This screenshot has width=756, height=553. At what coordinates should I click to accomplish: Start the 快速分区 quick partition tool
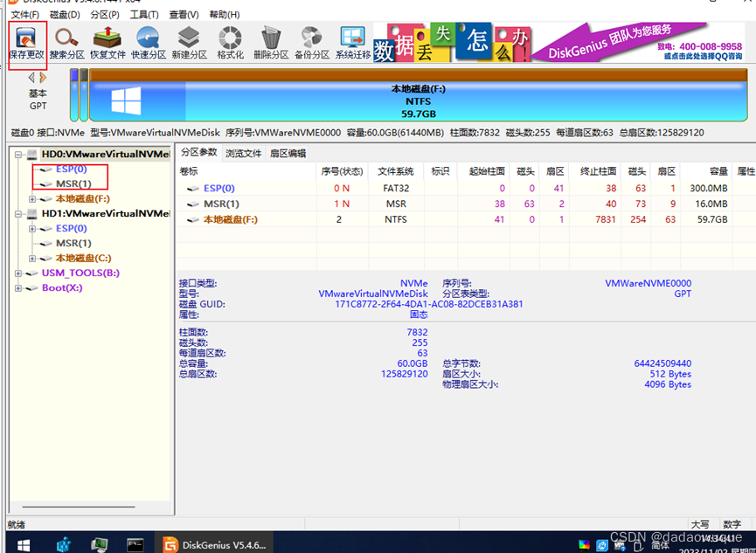(x=148, y=43)
